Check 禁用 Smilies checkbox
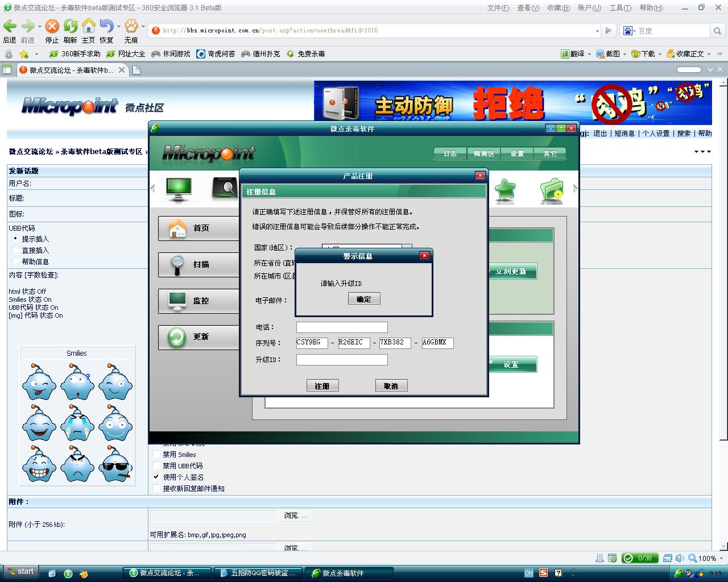Viewport: 728px width, 582px height. click(156, 454)
